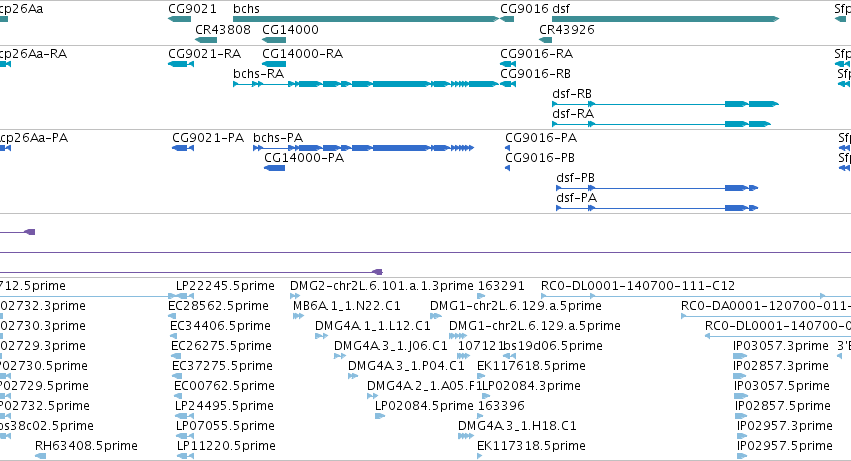The width and height of the screenshot is (851, 461).
Task: Click DMG4A.3_1.H18.C1 feature label
Action: coord(517,426)
